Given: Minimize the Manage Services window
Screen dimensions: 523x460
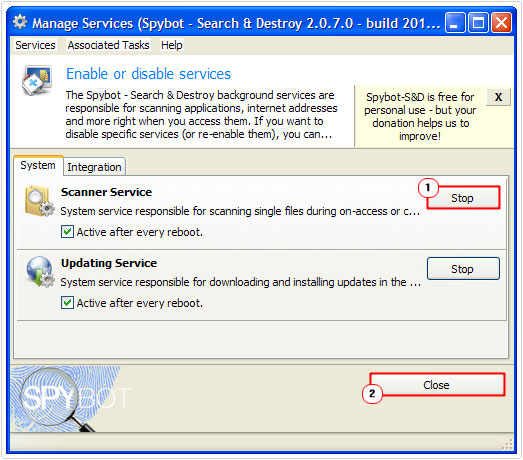Looking at the screenshot, I should [x=455, y=23].
